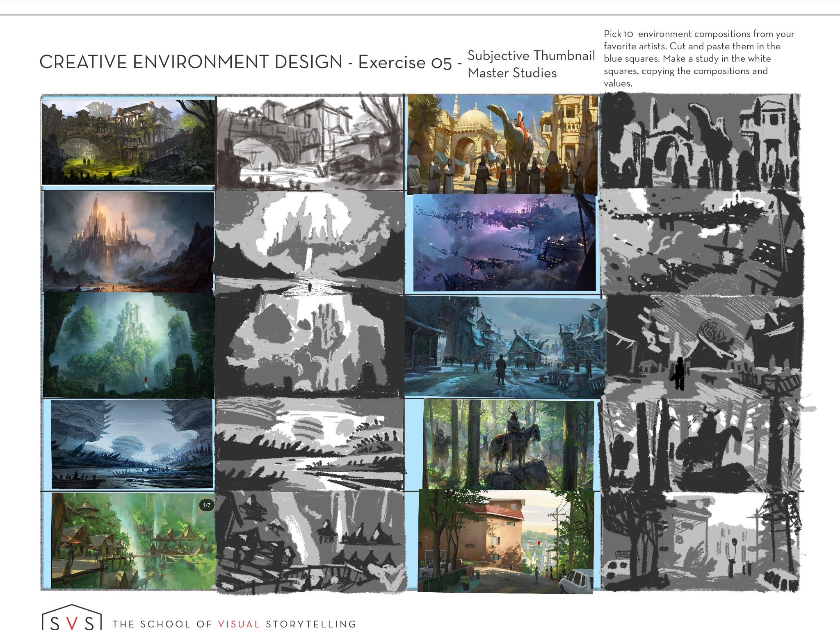Select the overgrown medieval bridge town painting
840x630 pixels.
click(128, 142)
